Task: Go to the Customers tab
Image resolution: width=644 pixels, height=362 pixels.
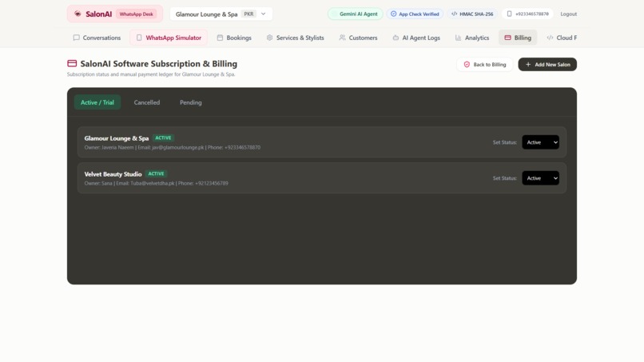Action: click(x=358, y=38)
